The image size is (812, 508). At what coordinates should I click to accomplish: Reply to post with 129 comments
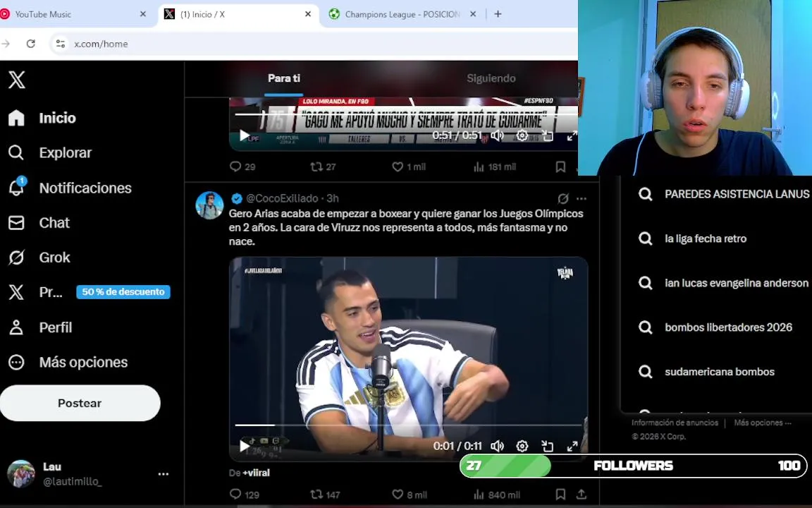coord(245,495)
